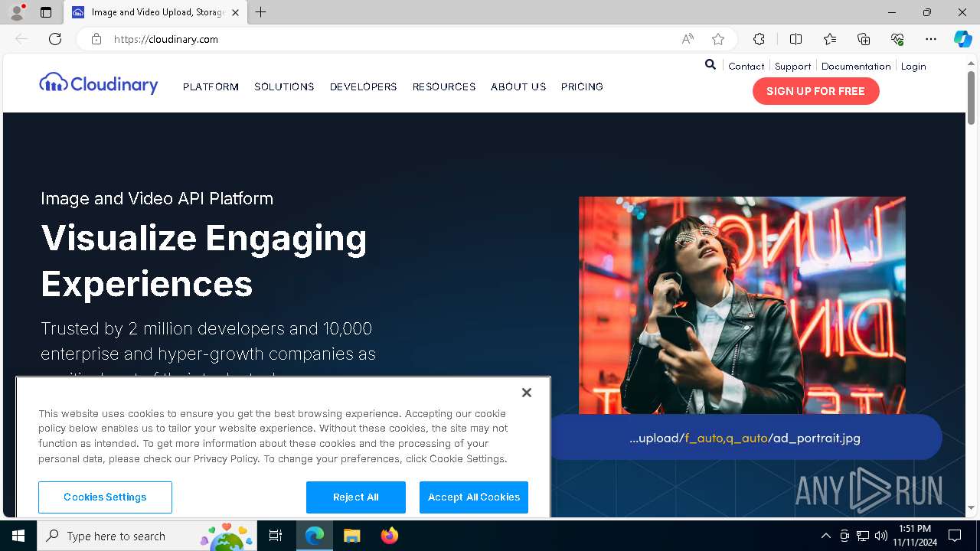Click the Login link
Image resolution: width=980 pixels, height=551 pixels.
pos(913,66)
